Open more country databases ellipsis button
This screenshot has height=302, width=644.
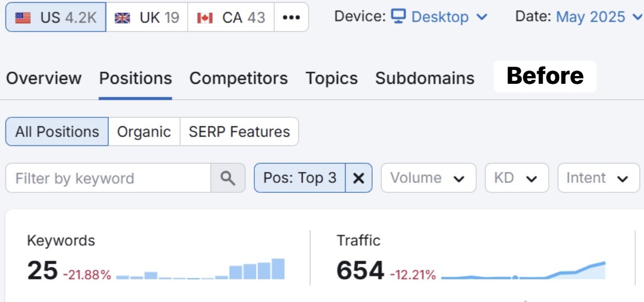pos(291,17)
